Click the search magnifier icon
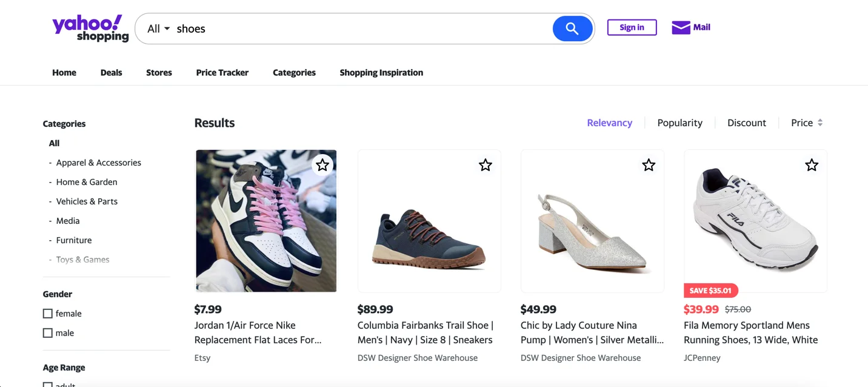Screen dimensions: 868x387 click(572, 28)
